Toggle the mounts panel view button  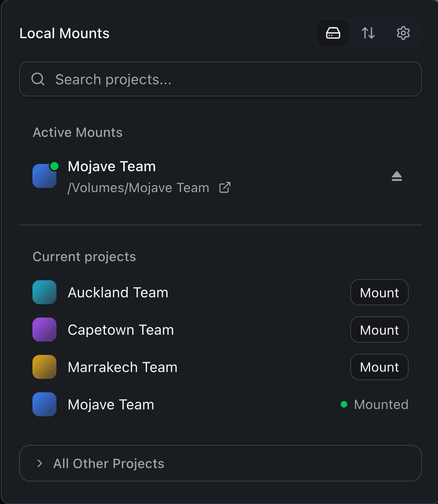click(333, 33)
